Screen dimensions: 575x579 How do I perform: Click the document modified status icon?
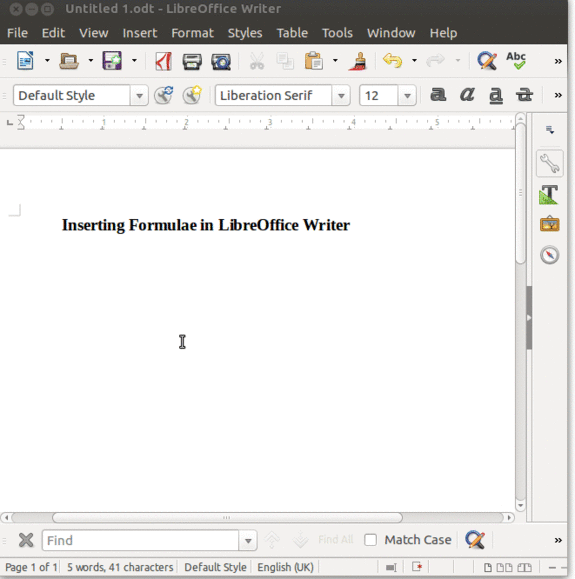(417, 567)
